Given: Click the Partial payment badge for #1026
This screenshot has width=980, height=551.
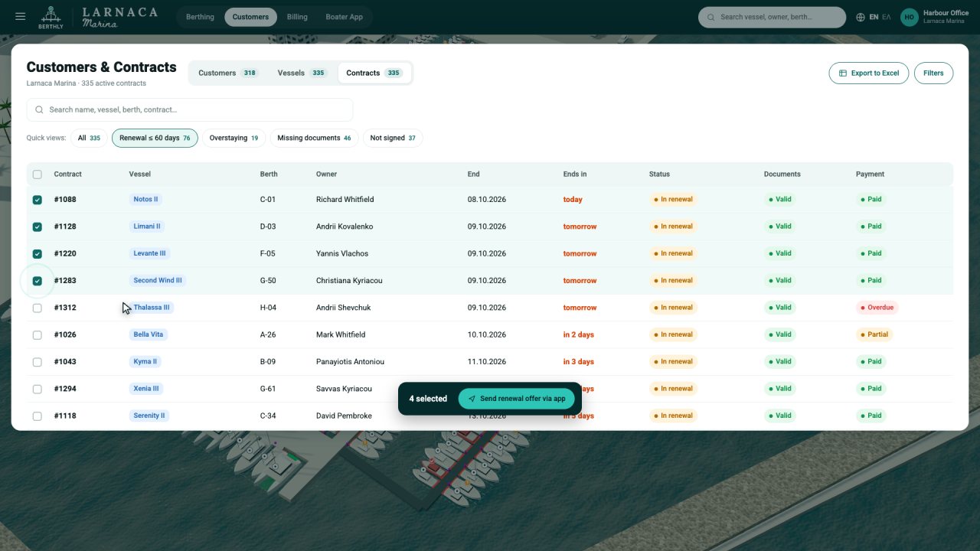Looking at the screenshot, I should (x=874, y=334).
